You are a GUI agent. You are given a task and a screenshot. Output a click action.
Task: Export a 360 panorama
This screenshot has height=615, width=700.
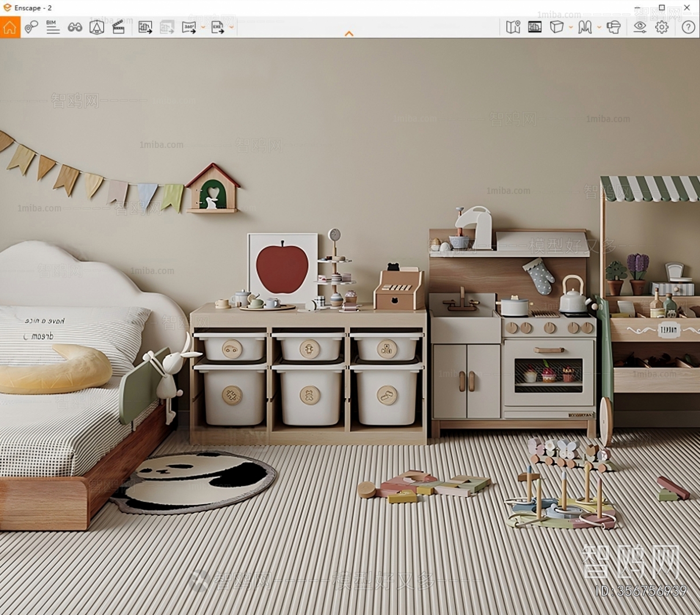pyautogui.click(x=189, y=27)
